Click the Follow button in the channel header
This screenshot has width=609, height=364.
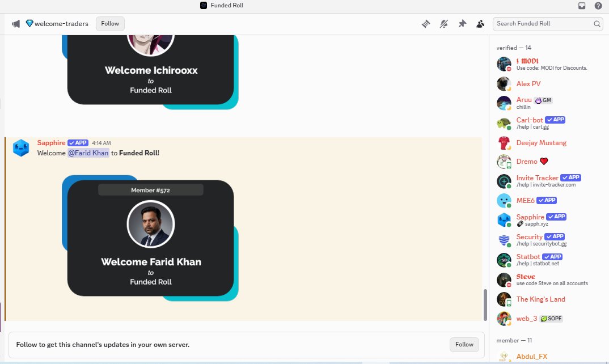[110, 24]
